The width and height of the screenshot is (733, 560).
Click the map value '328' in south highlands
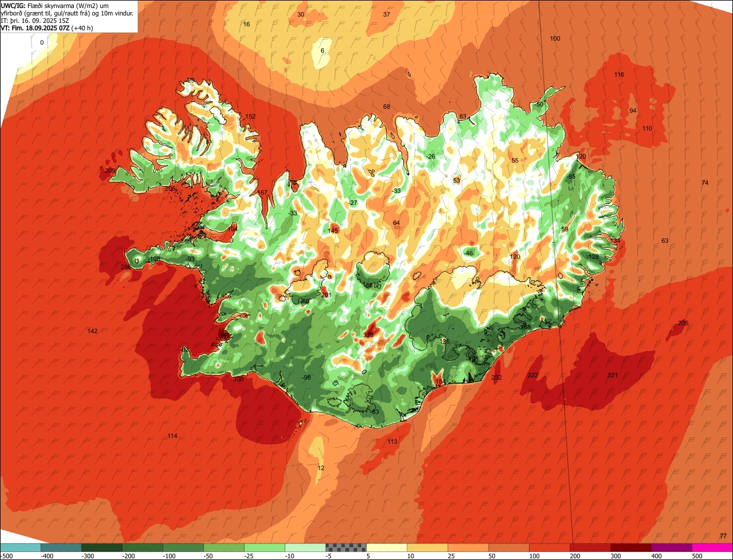point(368,335)
